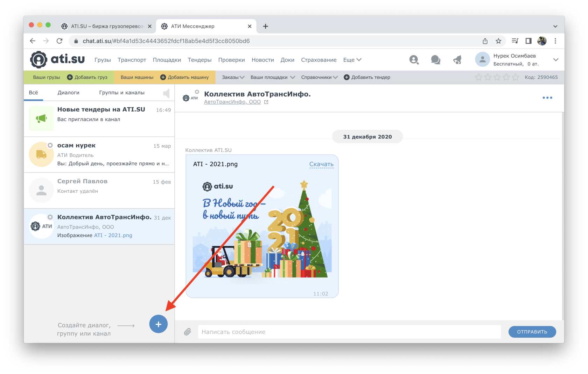Switch to the Диалоги tab
Image resolution: width=588 pixels, height=374 pixels.
(x=68, y=93)
